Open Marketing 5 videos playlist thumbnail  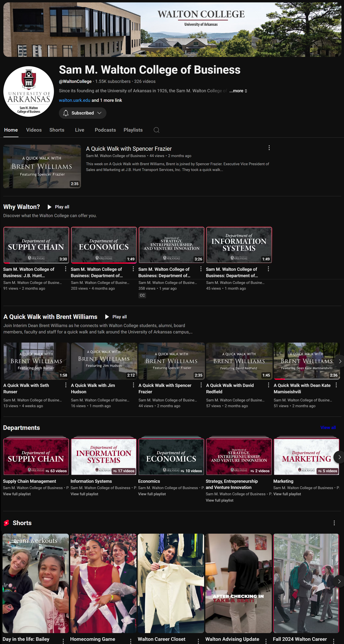[x=306, y=457]
